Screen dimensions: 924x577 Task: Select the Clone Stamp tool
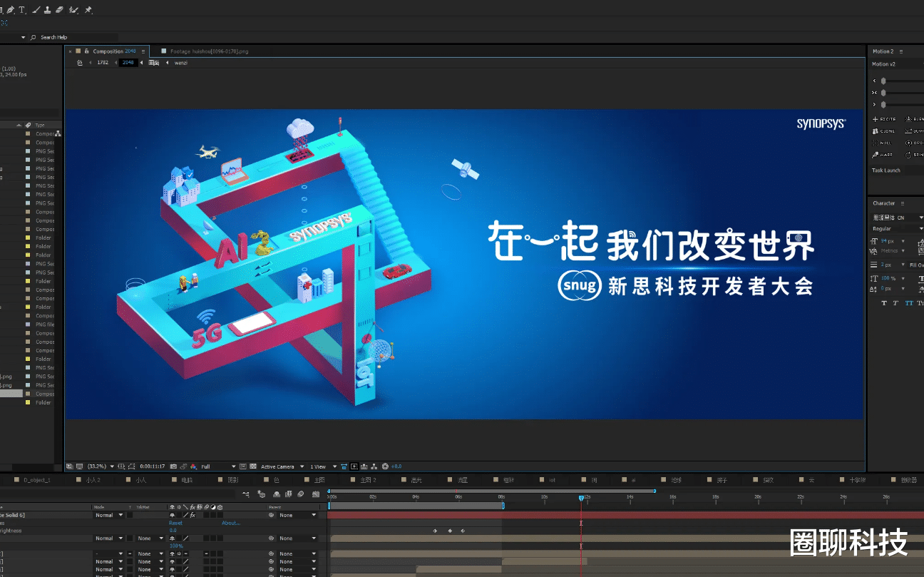(x=48, y=10)
